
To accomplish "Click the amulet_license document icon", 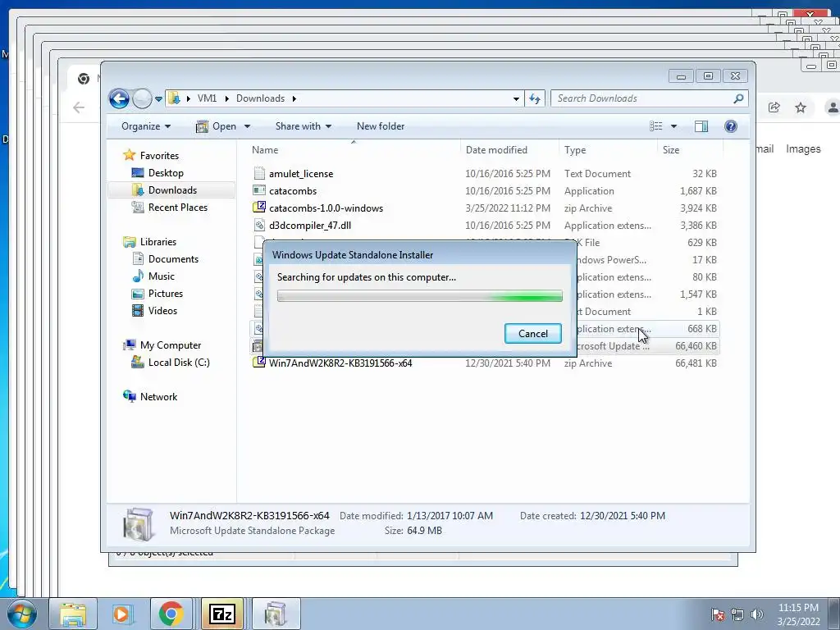I will tap(259, 174).
